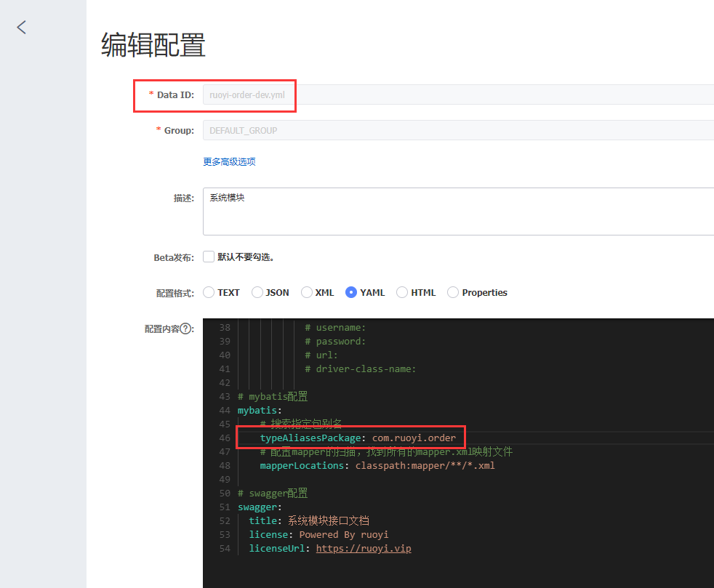Click the 编辑配置 page heading
Image resolution: width=714 pixels, height=588 pixels.
point(153,45)
